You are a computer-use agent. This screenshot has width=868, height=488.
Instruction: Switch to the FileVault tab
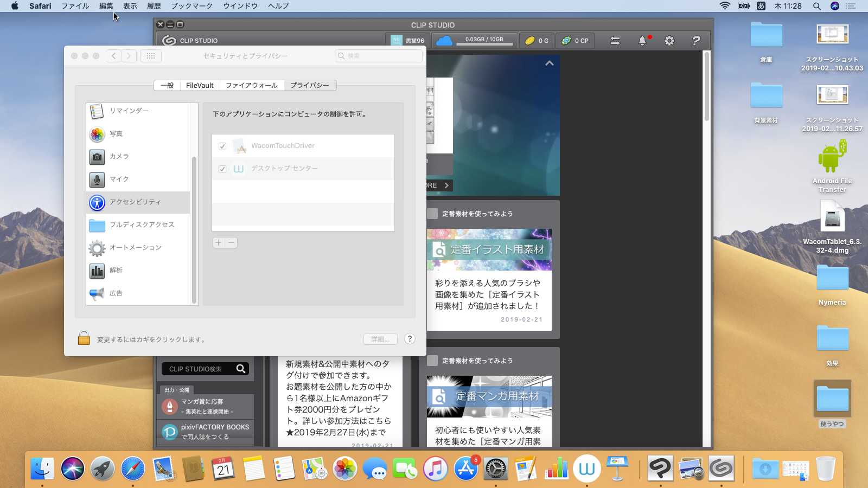[200, 85]
